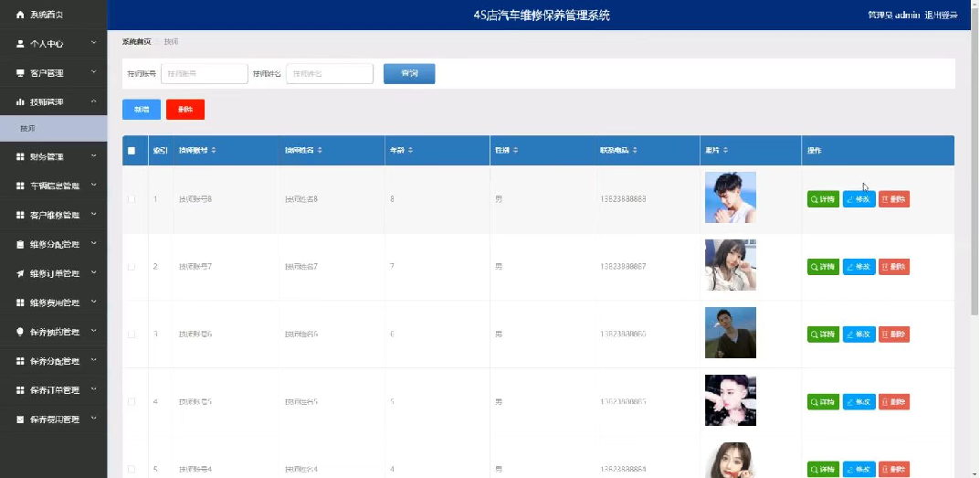Sort by 年龄 column arrows
The height and width of the screenshot is (478, 980).
click(411, 151)
